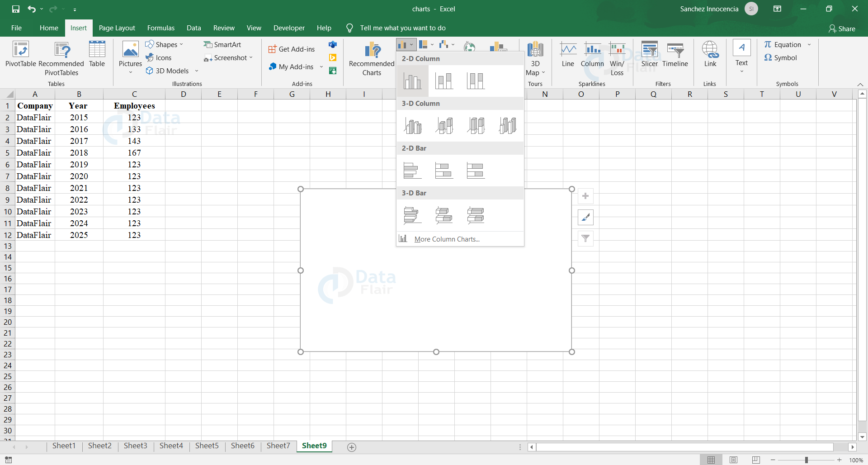Click the zoom slider handle
868x465 pixels.
coord(806,460)
